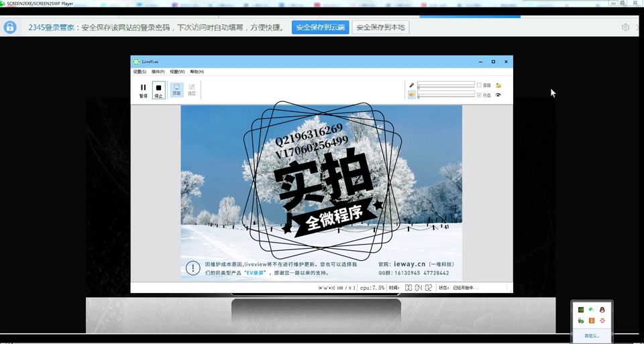
Task: Select the 选区 region capture mode
Action: (192, 90)
